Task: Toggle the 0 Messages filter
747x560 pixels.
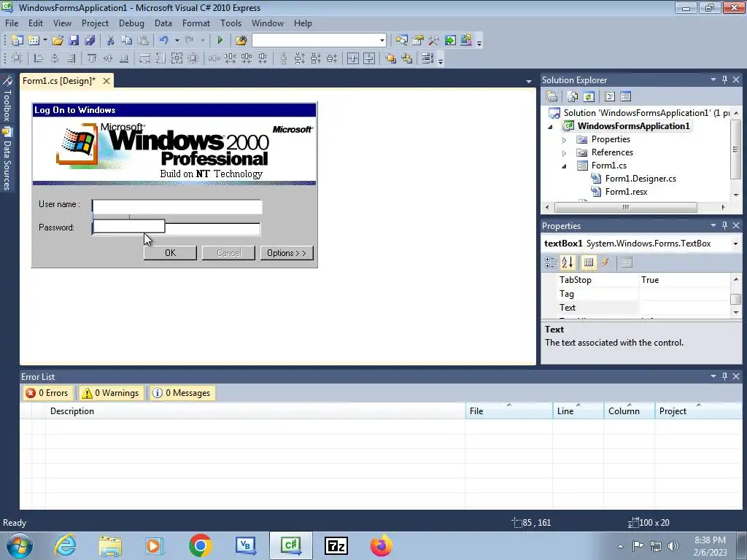Action: (182, 393)
